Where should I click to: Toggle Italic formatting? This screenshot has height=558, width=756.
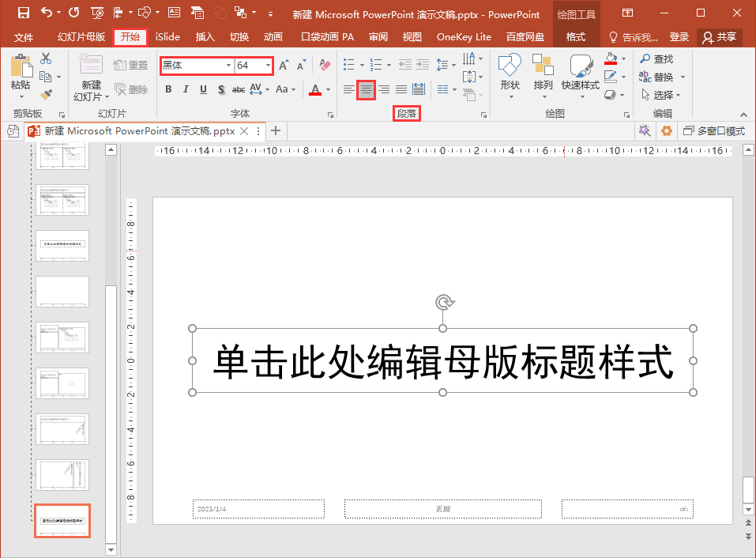click(186, 89)
